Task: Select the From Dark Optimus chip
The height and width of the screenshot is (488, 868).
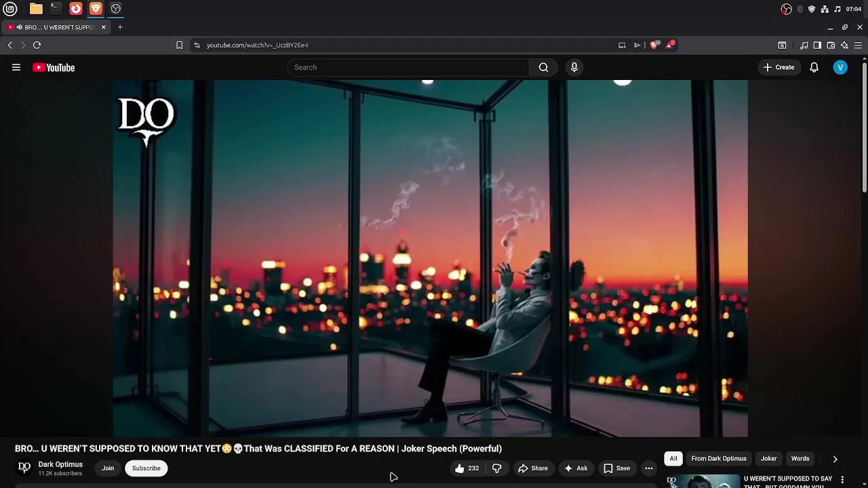Action: [x=719, y=459]
